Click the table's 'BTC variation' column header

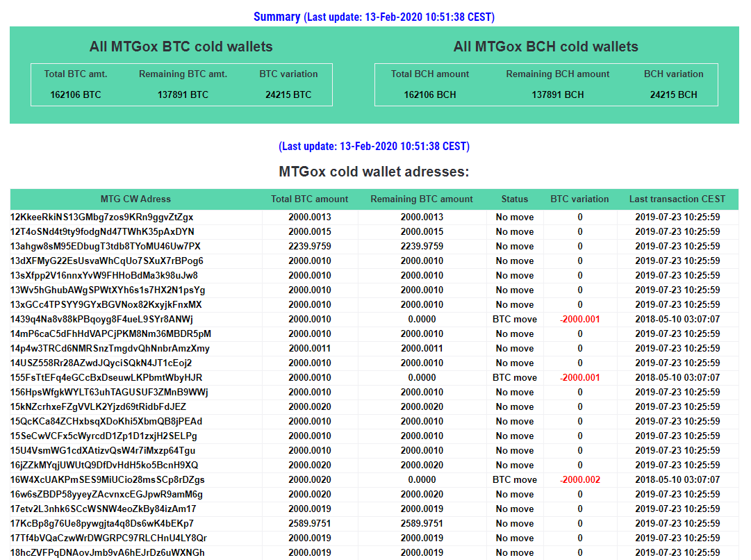click(579, 199)
